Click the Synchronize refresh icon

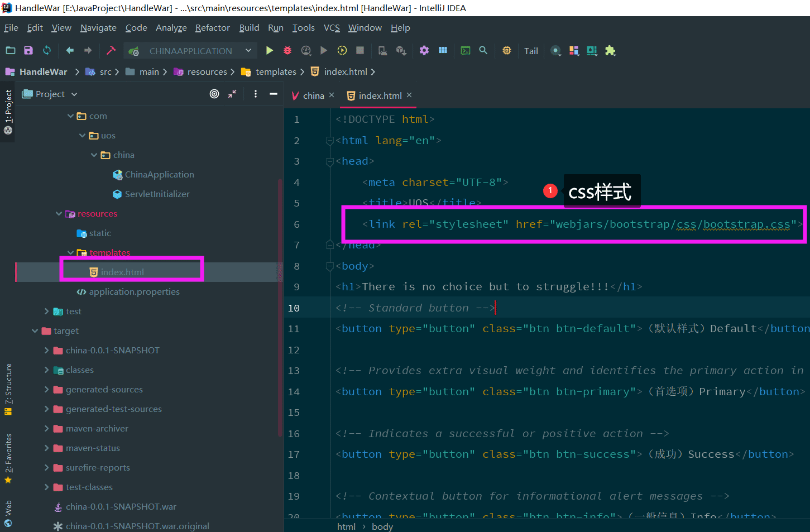tap(47, 50)
